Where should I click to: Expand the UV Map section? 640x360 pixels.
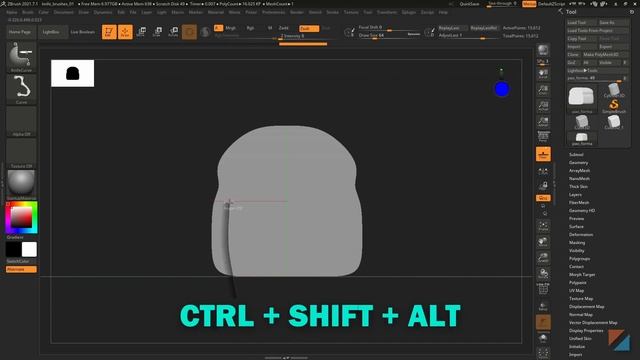(576, 291)
